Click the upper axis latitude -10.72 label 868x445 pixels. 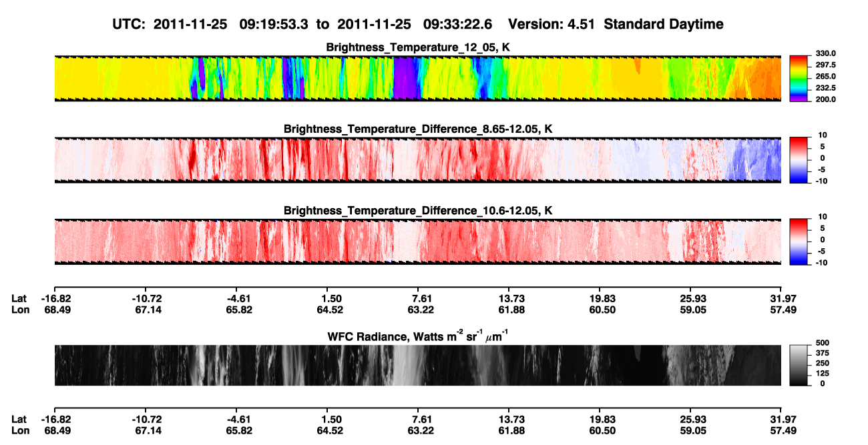click(146, 298)
